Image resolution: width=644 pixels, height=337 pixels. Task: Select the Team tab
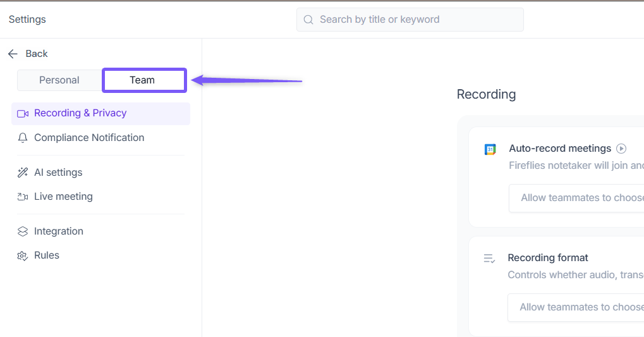coord(143,80)
